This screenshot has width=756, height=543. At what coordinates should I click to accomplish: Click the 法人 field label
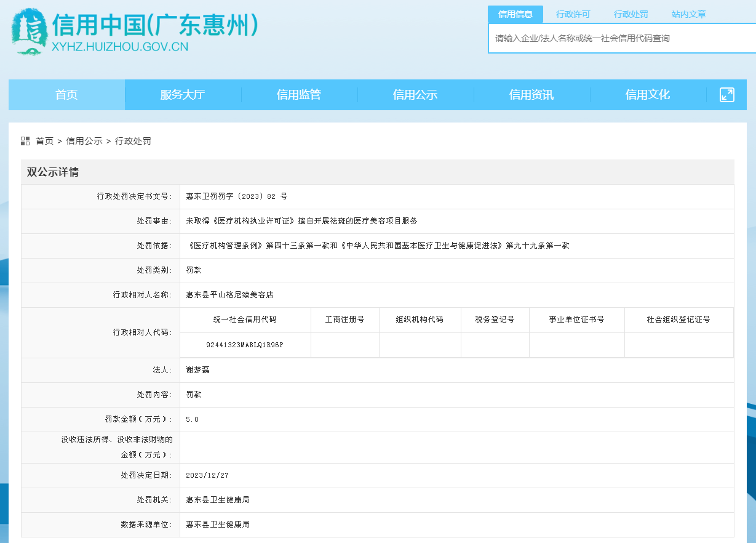tap(163, 370)
